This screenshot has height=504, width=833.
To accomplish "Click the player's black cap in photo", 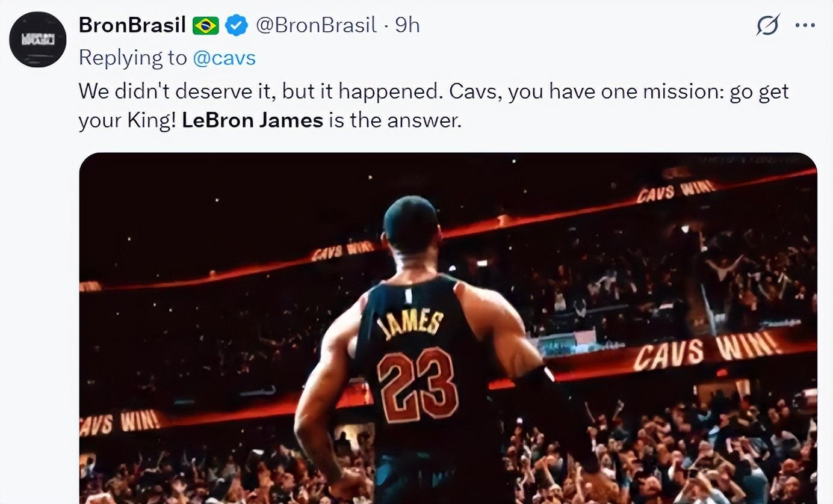I will 410,221.
